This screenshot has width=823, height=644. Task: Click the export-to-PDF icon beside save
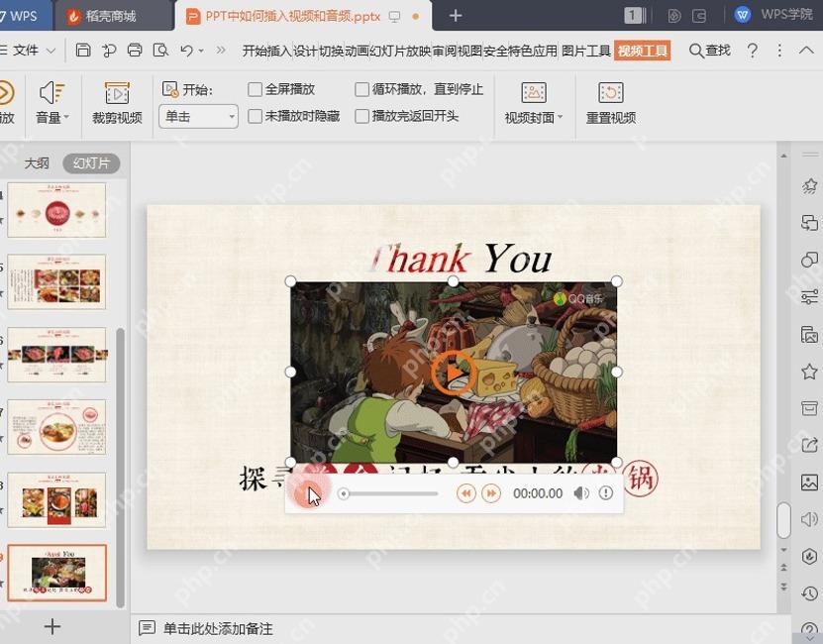pyautogui.click(x=109, y=50)
